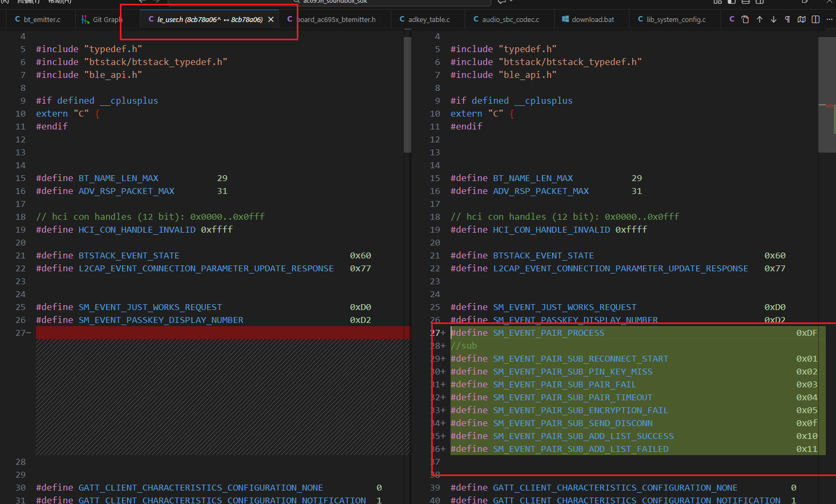Click the left pane's vertical scrollbar thumb
Screen dimensions: 836x504
pyautogui.click(x=407, y=95)
